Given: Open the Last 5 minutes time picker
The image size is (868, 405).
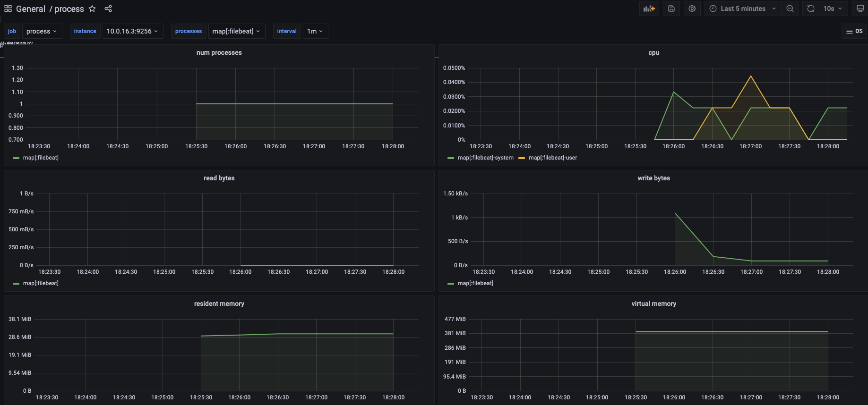Looking at the screenshot, I should tap(743, 8).
